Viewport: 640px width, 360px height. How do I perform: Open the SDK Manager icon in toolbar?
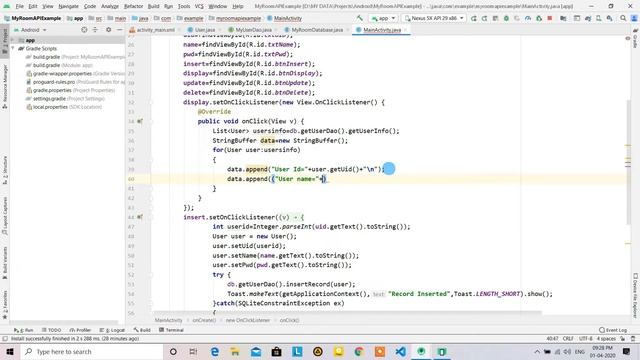click(x=609, y=18)
